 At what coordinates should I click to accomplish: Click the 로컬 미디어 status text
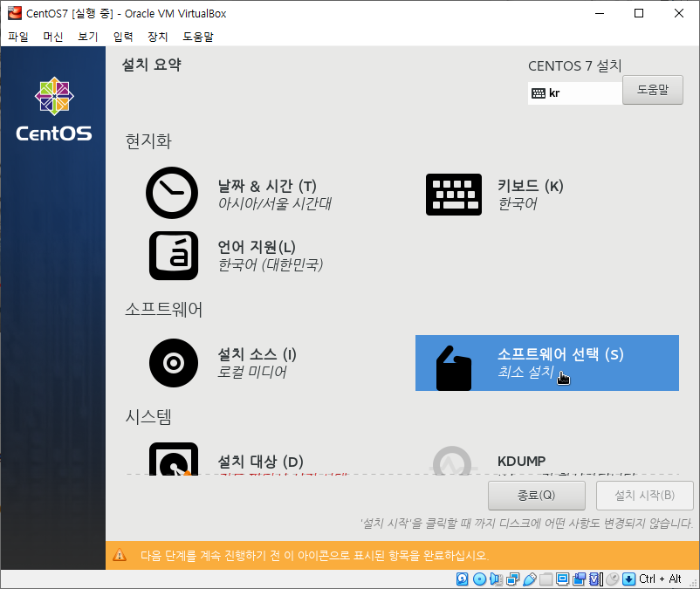(251, 372)
